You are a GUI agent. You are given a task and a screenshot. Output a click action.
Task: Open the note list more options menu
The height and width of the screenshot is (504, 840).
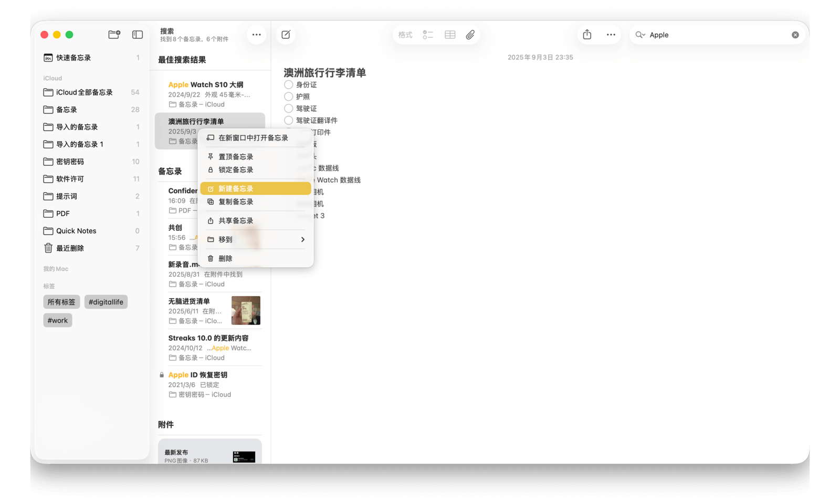[x=256, y=35]
